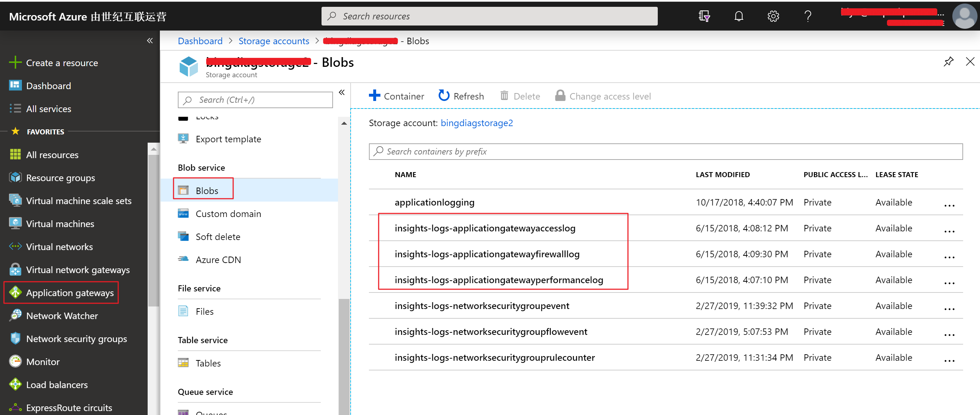Pin the Blobs blade to dashboard
This screenshot has width=980, height=415.
[x=948, y=62]
